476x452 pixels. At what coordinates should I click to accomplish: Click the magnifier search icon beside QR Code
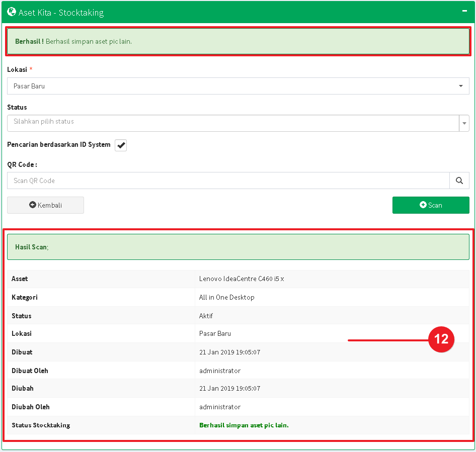[459, 180]
